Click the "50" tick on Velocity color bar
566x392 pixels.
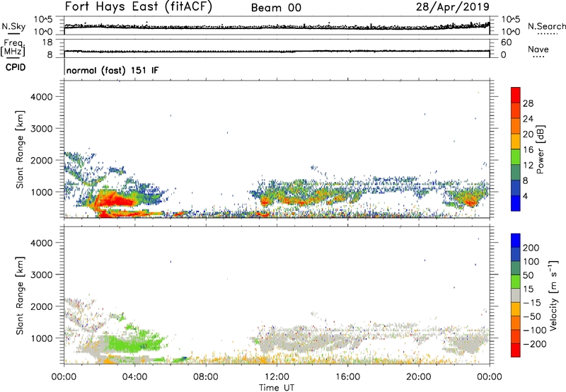pos(528,275)
